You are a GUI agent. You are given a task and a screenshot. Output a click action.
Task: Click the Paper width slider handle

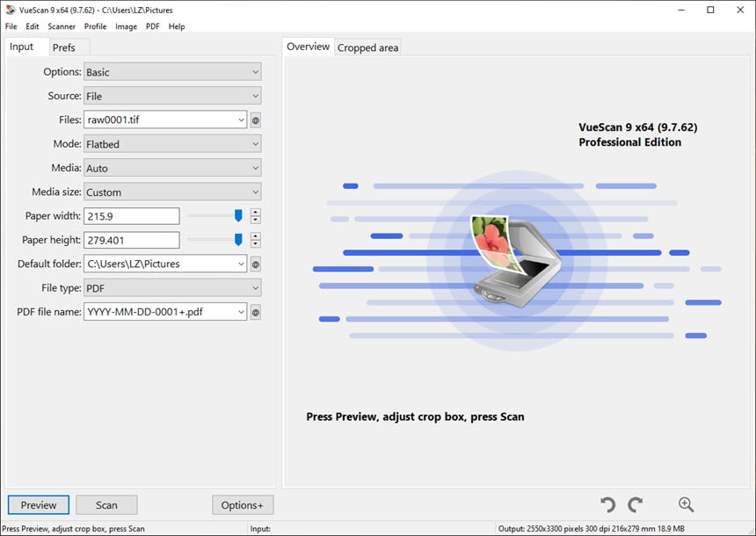pyautogui.click(x=238, y=215)
